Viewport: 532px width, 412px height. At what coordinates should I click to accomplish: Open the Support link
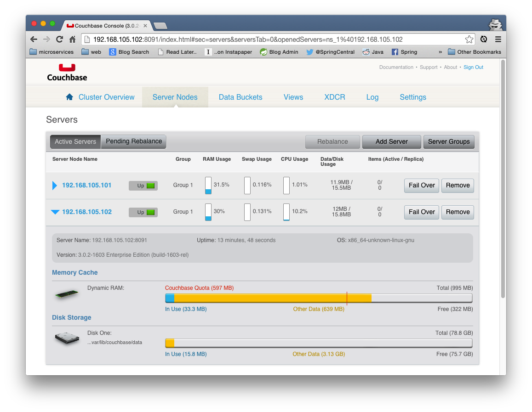pyautogui.click(x=429, y=67)
